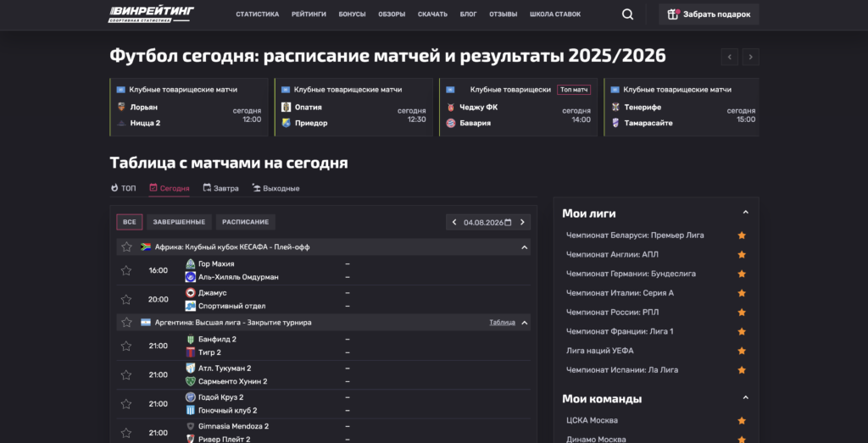Show next match cards in carousel
Screen dimensions: 868x443
pos(751,57)
